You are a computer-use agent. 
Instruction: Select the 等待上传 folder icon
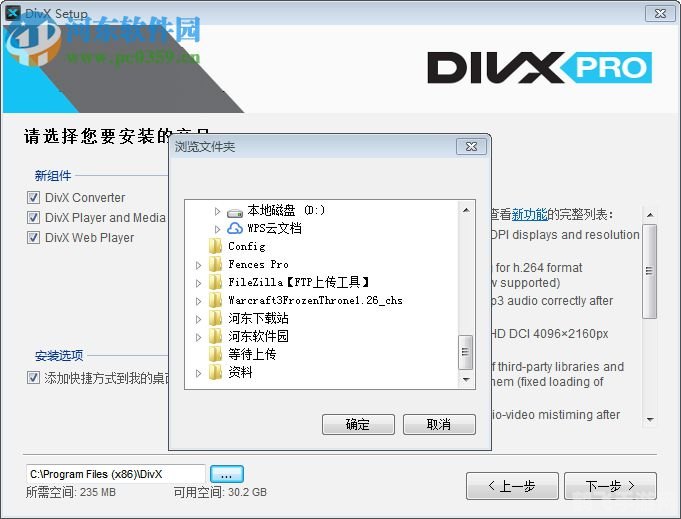(216, 355)
